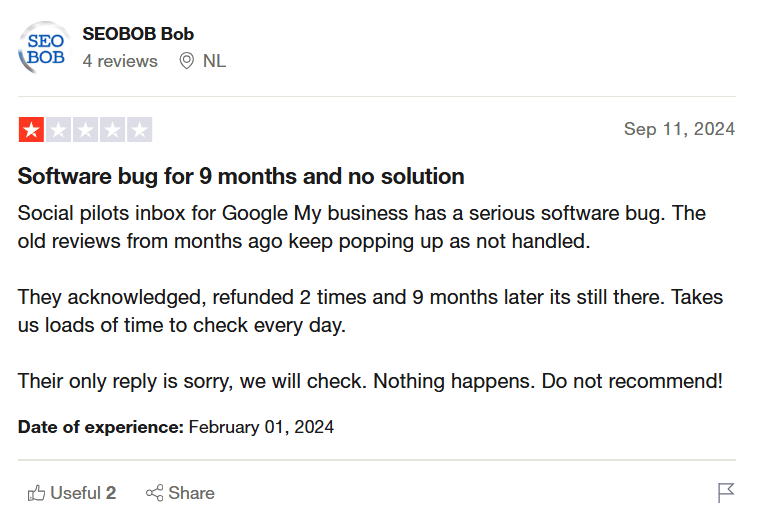Click the fourth grey rating star
Viewport: 764px width, 519px height.
(112, 130)
